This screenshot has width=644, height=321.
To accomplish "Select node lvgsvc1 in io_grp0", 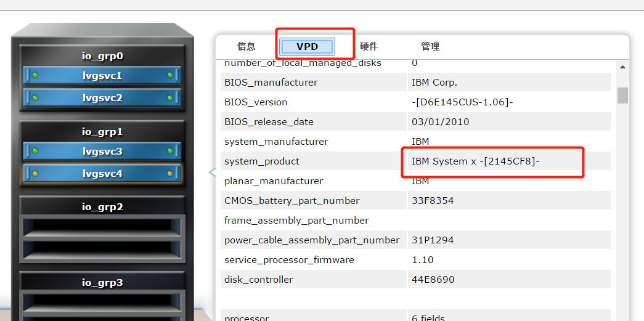I will coord(102,75).
